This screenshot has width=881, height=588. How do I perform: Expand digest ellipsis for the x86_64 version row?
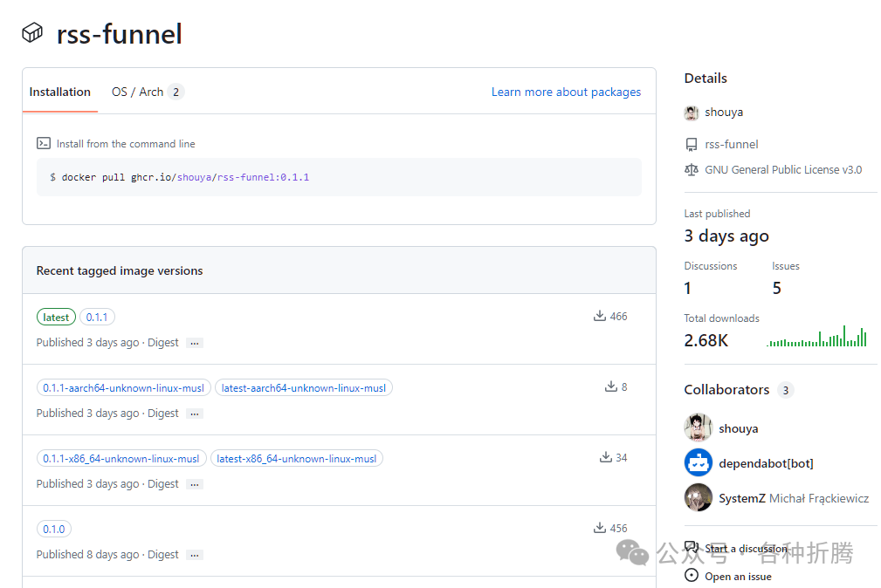click(195, 485)
